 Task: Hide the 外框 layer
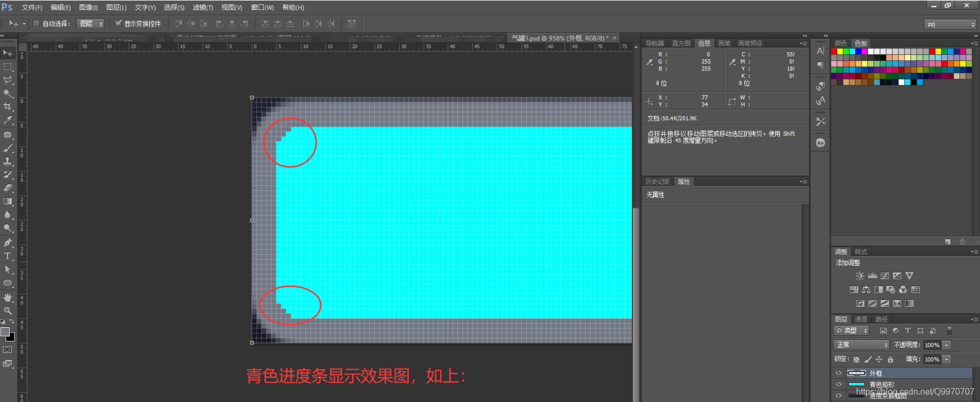pos(838,373)
